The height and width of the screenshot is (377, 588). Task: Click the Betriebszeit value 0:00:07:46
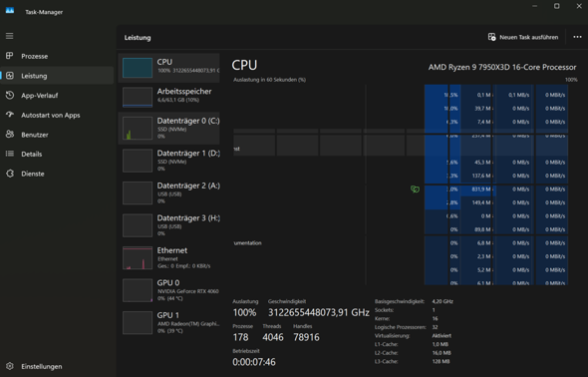(x=254, y=362)
